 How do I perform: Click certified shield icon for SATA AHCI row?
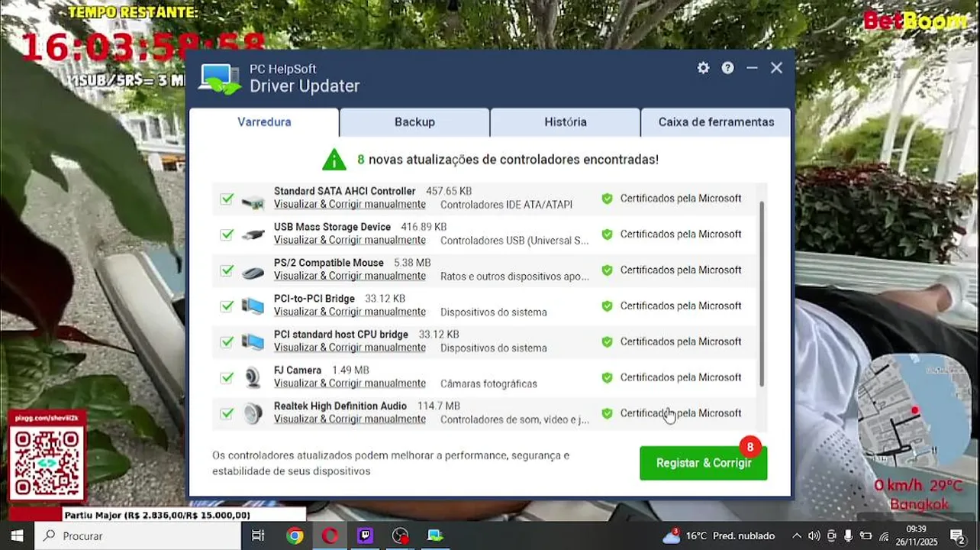607,199
